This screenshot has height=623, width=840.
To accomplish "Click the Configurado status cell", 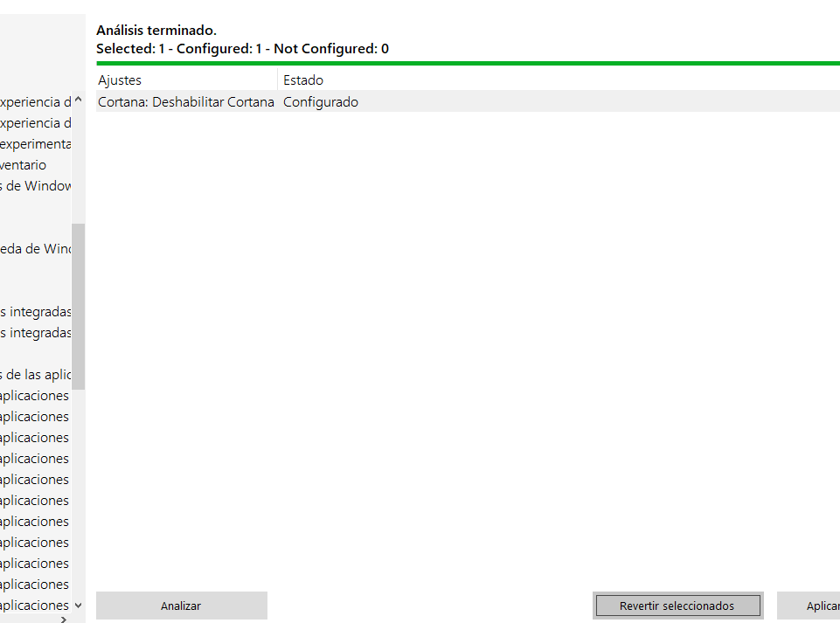I will coord(321,102).
